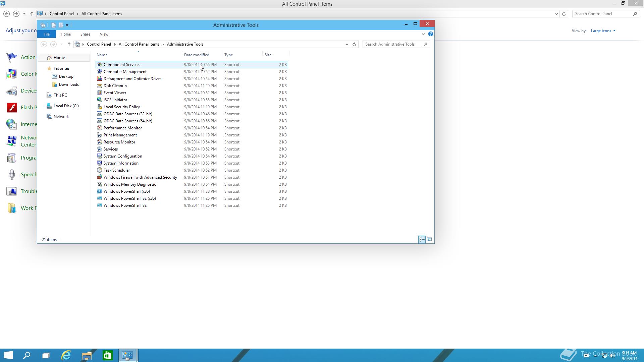Open Internet Explorer from the taskbar
This screenshot has width=644, height=362.
click(66, 355)
